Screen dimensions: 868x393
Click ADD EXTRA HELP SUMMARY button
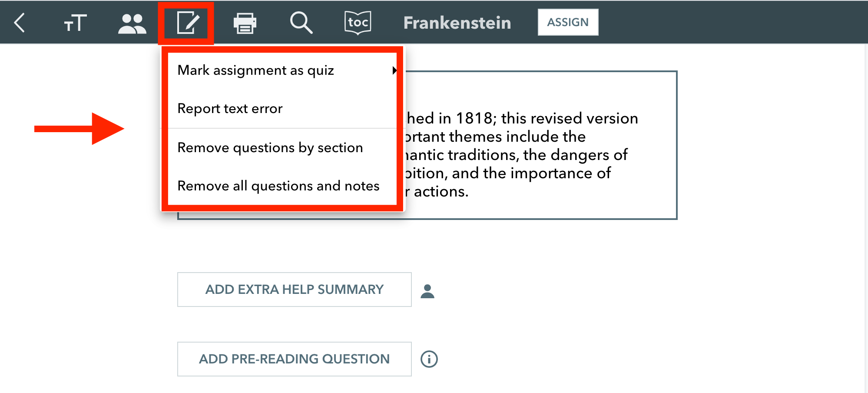[x=295, y=290]
